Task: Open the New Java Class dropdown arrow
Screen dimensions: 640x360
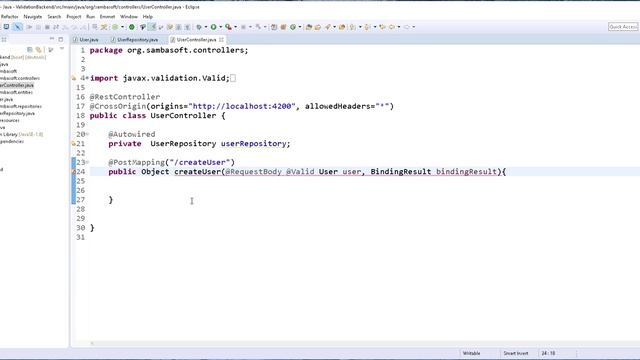Action: [x=300, y=27]
